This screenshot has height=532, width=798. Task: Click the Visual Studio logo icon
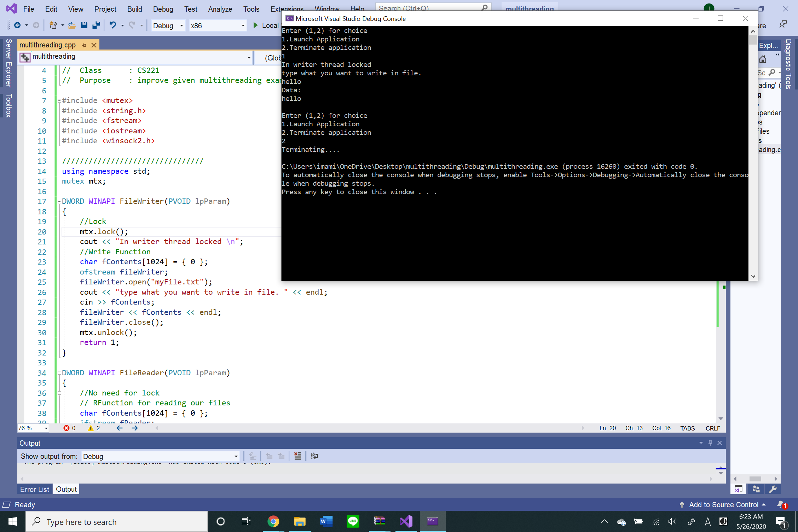tap(11, 8)
